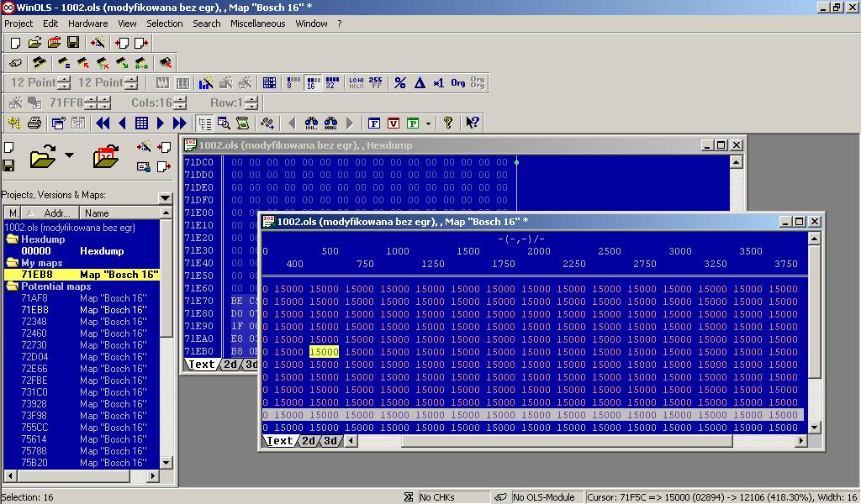This screenshot has height=504, width=861.
Task: Toggle 255/FF decimal-hex display
Action: (x=376, y=83)
